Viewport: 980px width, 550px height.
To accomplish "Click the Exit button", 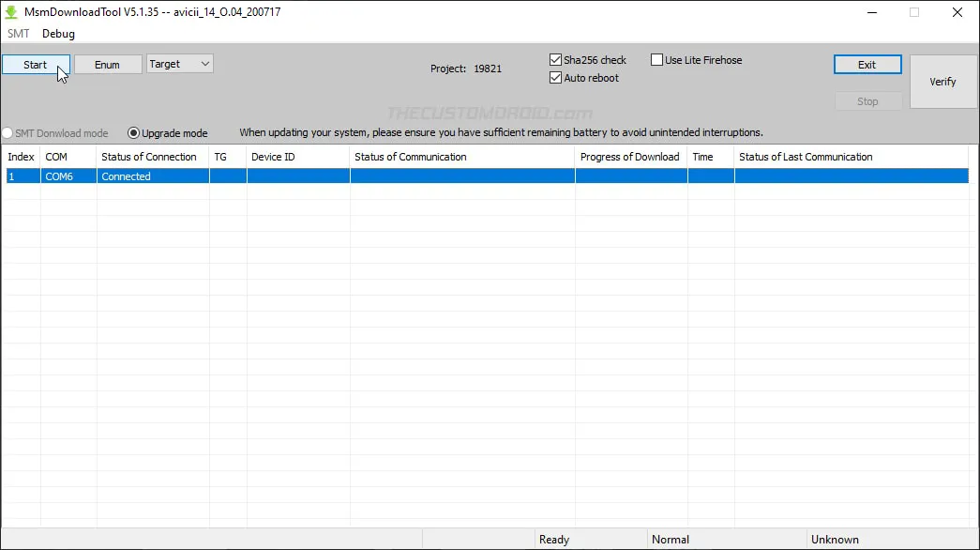I will coord(867,64).
